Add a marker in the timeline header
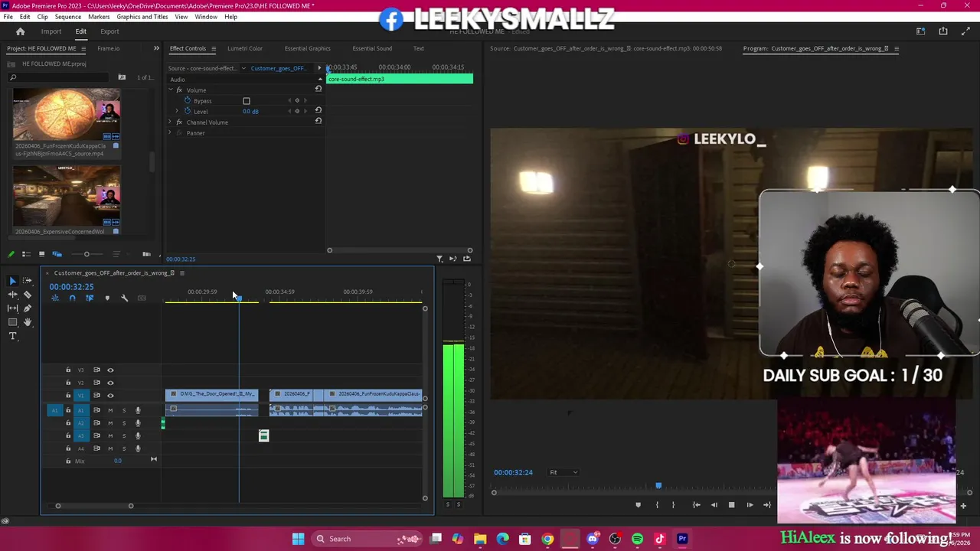This screenshot has width=980, height=551. point(107,298)
